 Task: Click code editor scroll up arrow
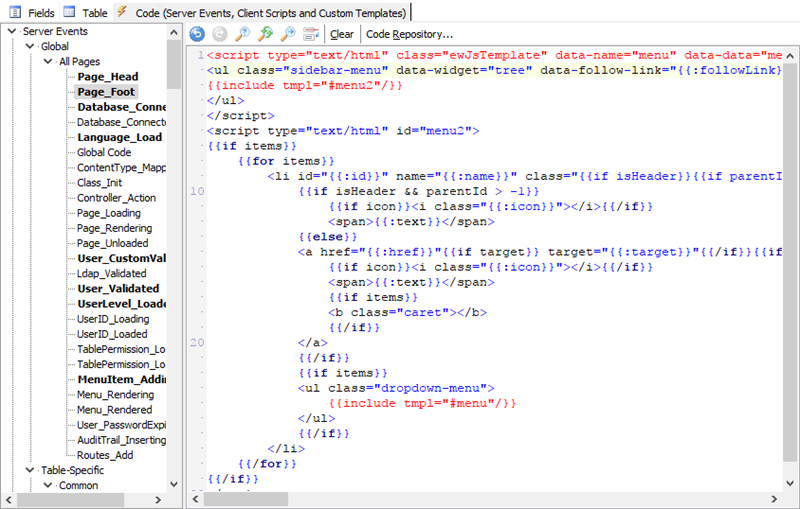click(x=790, y=56)
